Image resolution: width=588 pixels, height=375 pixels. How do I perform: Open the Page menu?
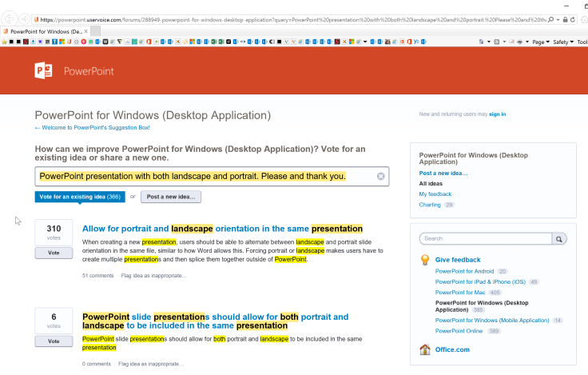(x=541, y=42)
